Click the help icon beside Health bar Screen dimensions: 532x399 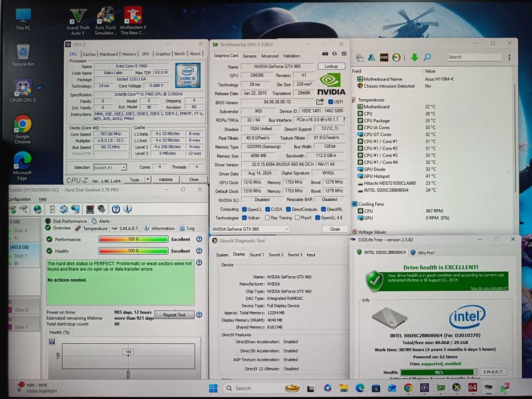tap(199, 251)
